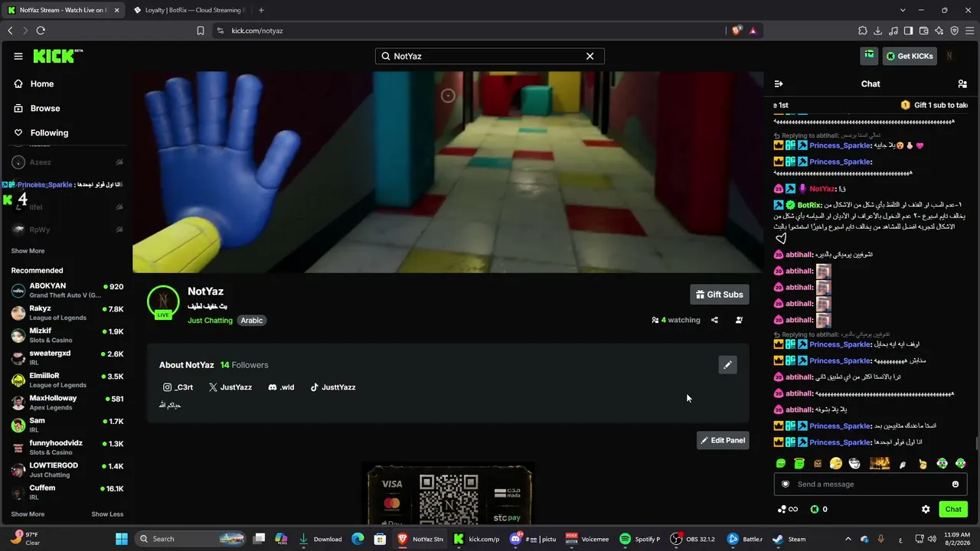Open sweatergxd recommended channel
This screenshot has width=980, height=551.
[67, 357]
